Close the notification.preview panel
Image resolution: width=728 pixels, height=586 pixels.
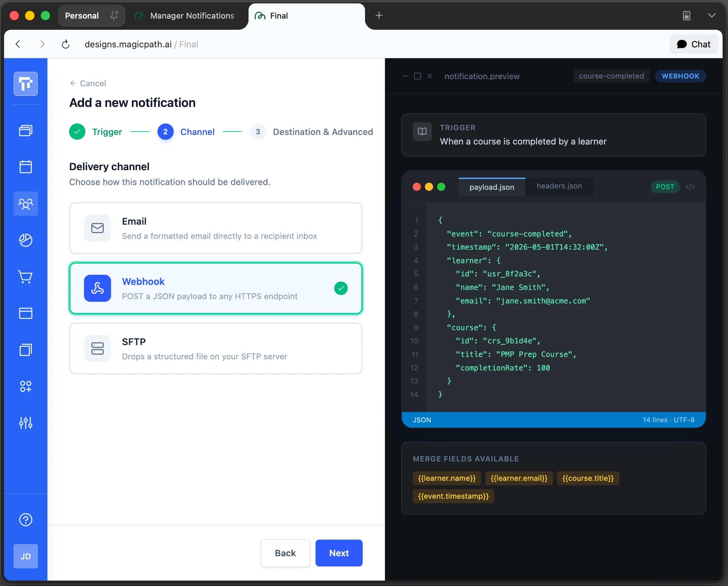[430, 76]
